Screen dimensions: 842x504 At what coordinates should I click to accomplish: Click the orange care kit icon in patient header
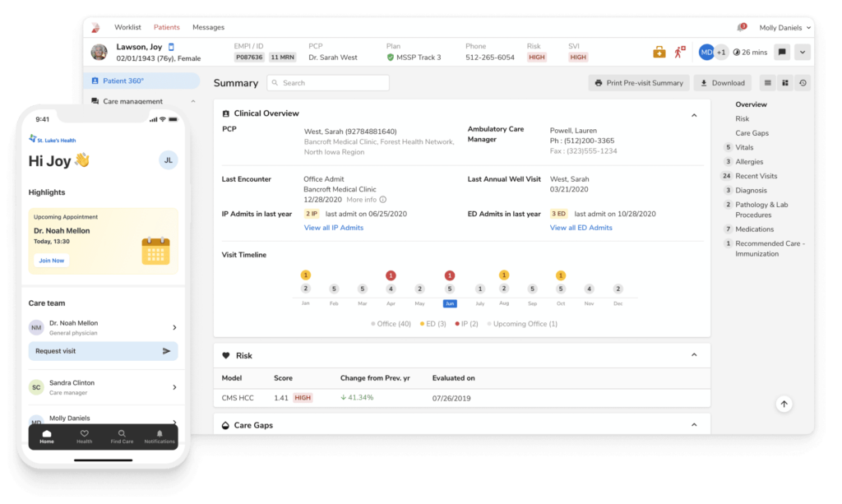[659, 51]
